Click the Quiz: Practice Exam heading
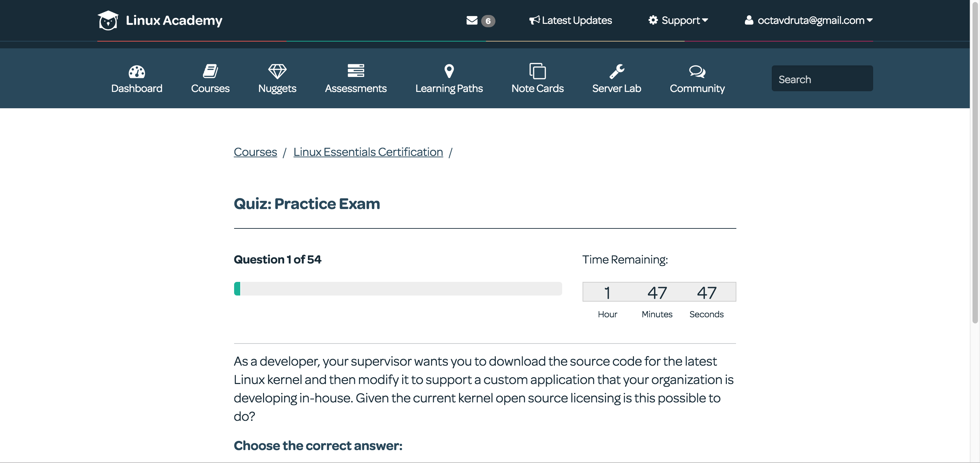Screen dimensions: 980x463 pyautogui.click(x=307, y=204)
